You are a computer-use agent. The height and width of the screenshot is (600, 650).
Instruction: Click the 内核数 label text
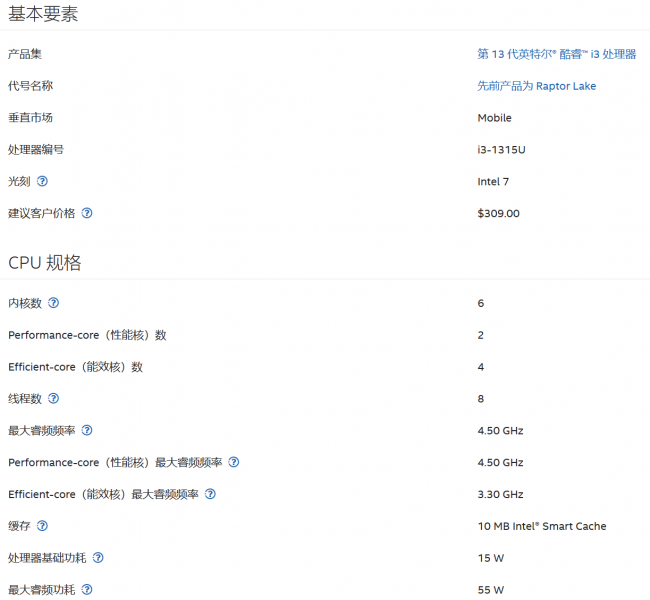[25, 303]
